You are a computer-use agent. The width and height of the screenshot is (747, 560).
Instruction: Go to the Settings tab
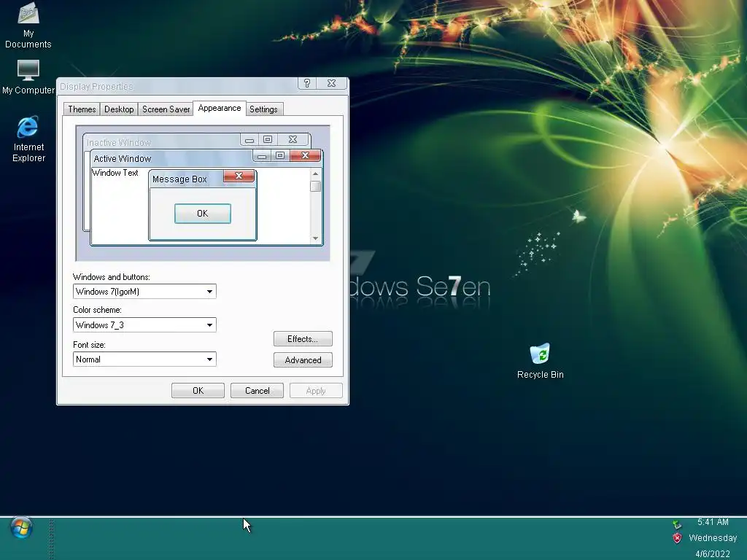tap(263, 109)
